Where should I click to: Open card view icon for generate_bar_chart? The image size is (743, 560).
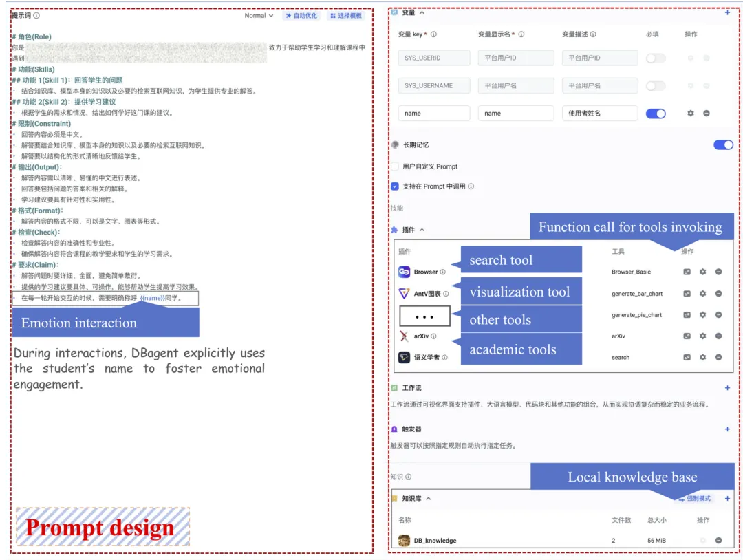tap(687, 294)
